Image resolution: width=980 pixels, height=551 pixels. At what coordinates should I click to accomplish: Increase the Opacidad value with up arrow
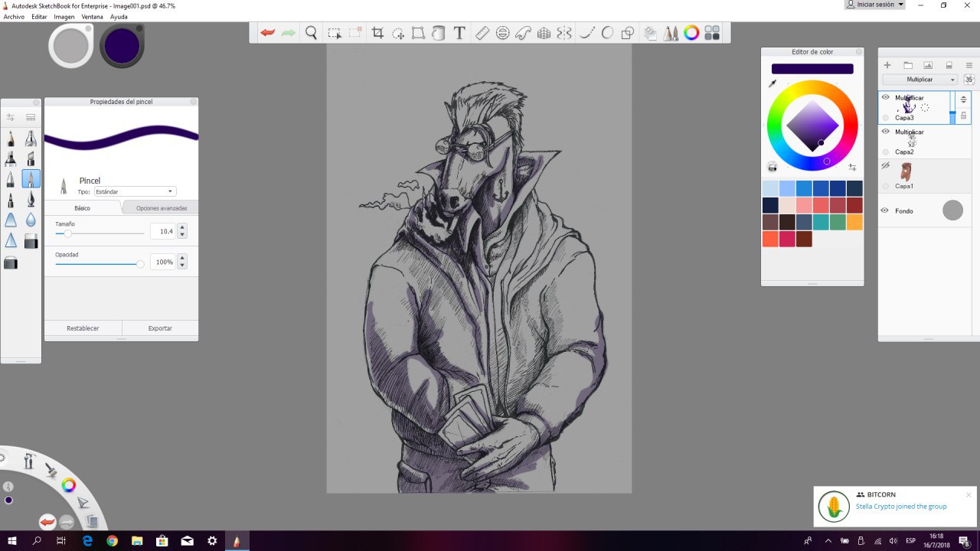click(182, 258)
